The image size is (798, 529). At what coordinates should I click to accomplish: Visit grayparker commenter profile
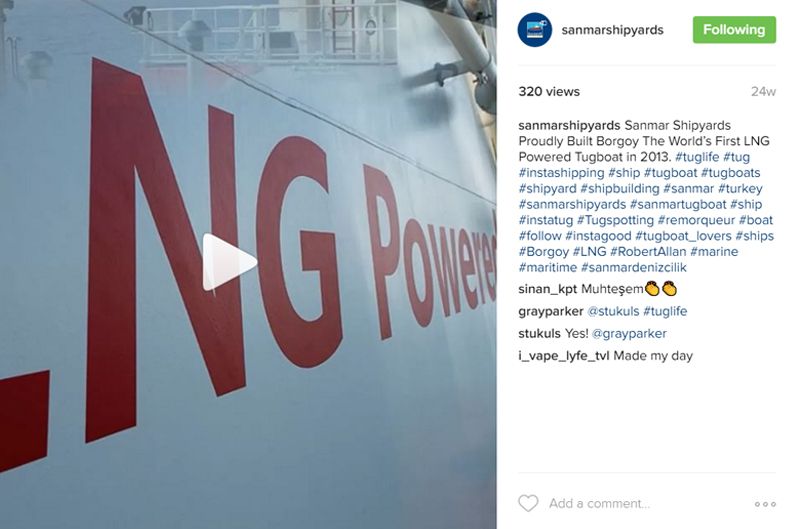[551, 311]
